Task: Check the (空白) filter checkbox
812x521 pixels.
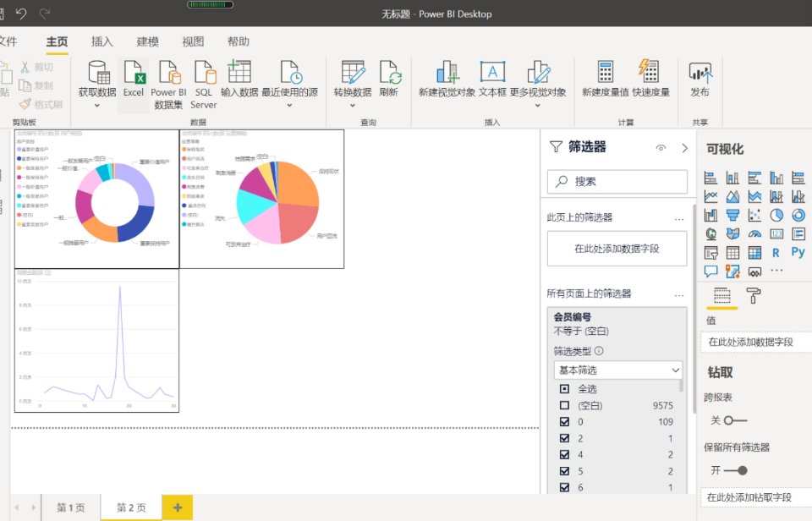Action: pyautogui.click(x=564, y=405)
